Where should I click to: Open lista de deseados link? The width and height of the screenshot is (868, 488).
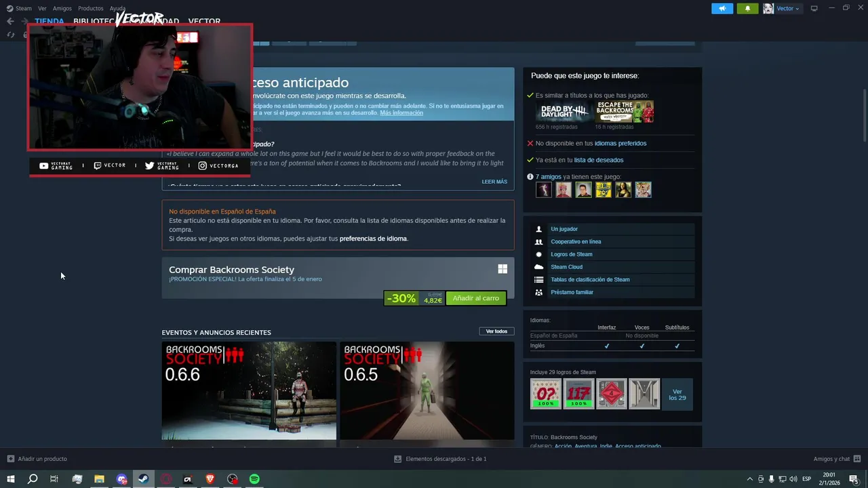coord(599,160)
